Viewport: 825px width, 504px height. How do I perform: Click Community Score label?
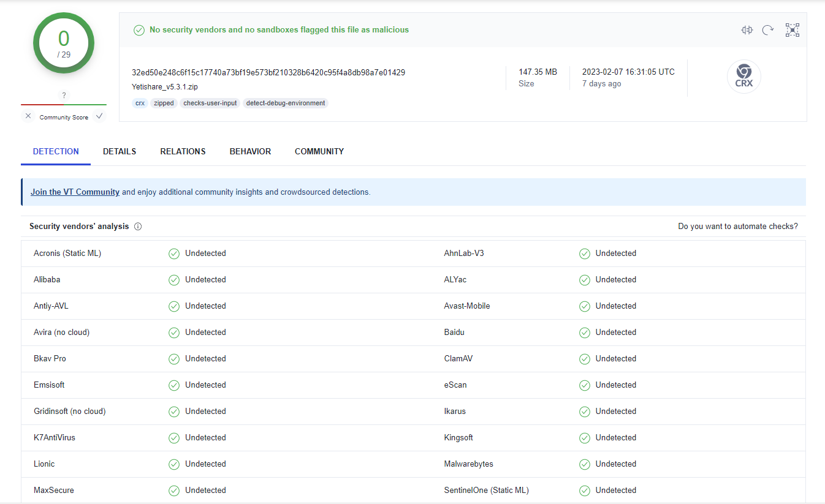(x=64, y=117)
